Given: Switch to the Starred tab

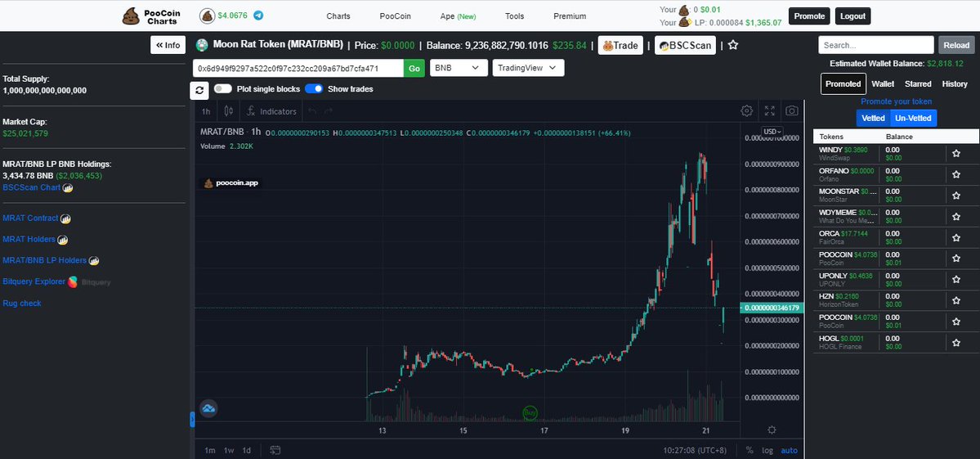Looking at the screenshot, I should [918, 83].
